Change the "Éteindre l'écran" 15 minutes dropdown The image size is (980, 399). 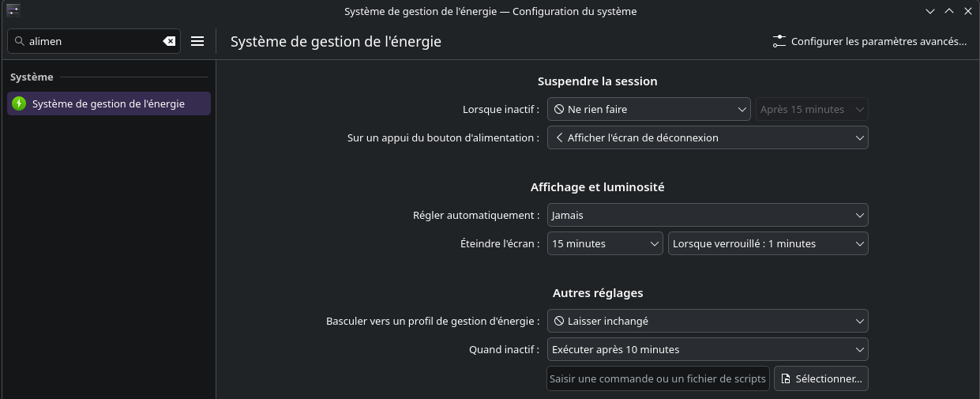(x=605, y=243)
